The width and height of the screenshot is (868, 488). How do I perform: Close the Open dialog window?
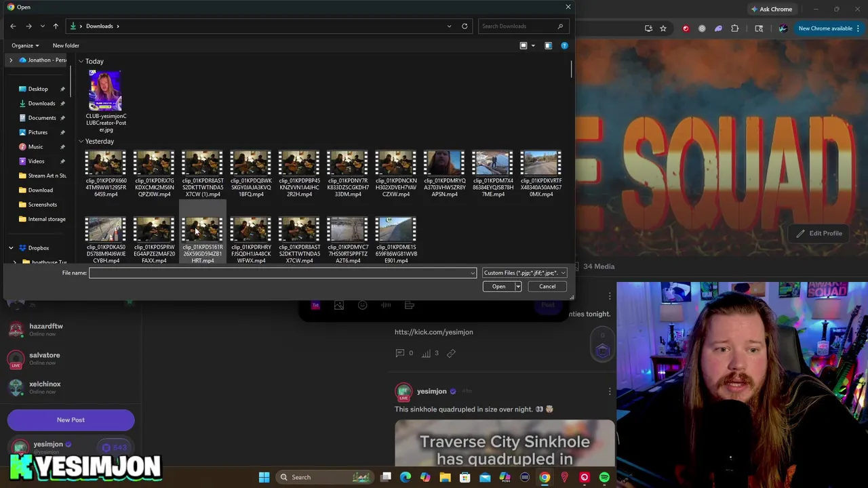click(568, 7)
